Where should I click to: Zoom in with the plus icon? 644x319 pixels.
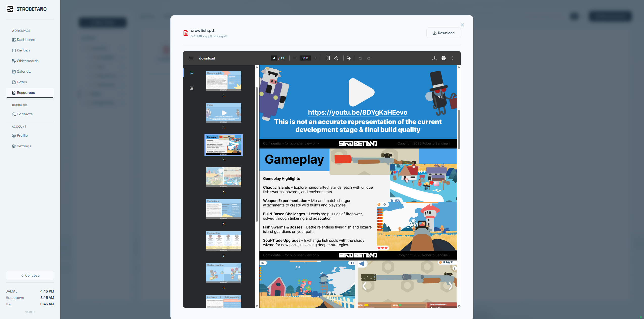[x=316, y=58]
